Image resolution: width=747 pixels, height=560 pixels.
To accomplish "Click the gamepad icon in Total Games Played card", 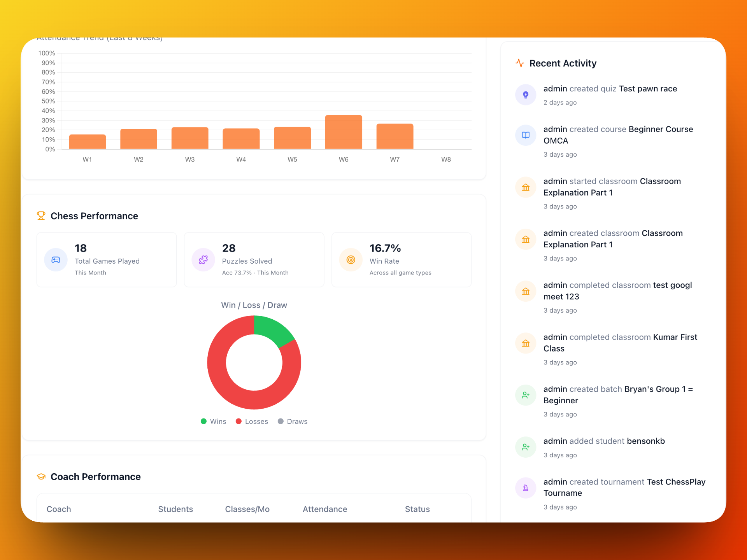I will tap(56, 260).
